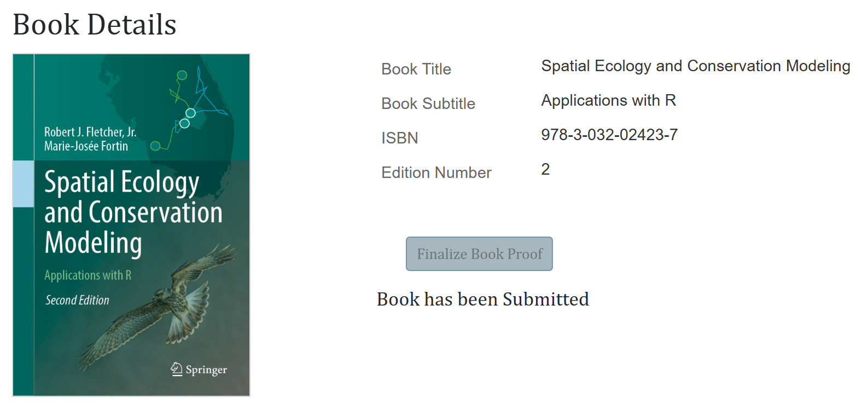Click the Book Subtitle field label

click(428, 104)
